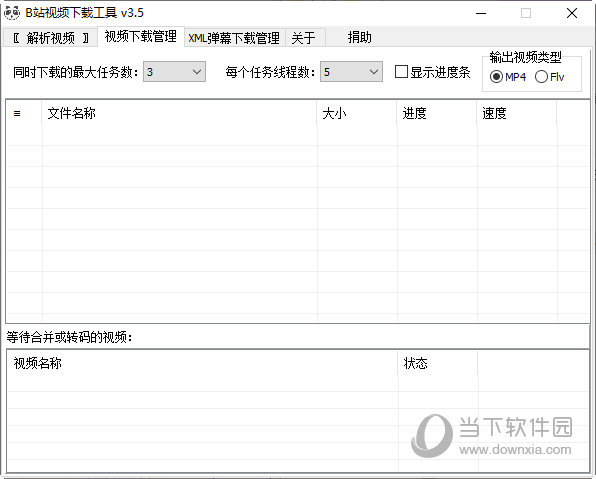Sort by the 文件名称 column header
Viewport: 596px width, 479px height.
point(179,113)
